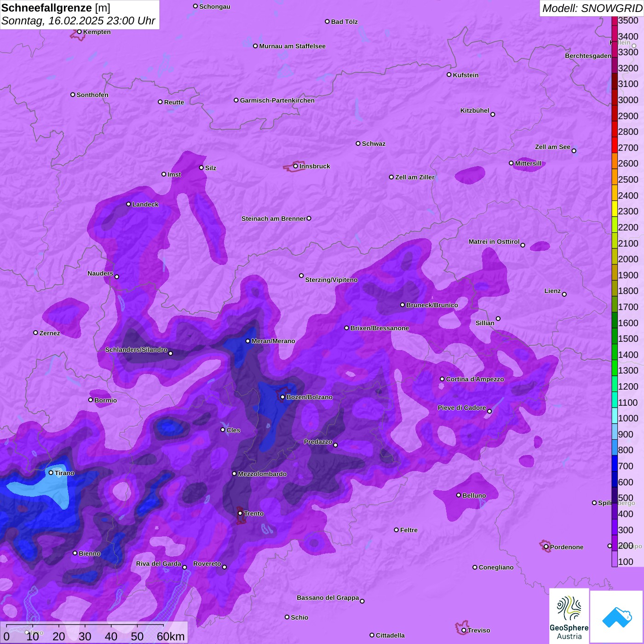
Task: Click the Feltre location dot
Action: click(x=396, y=530)
